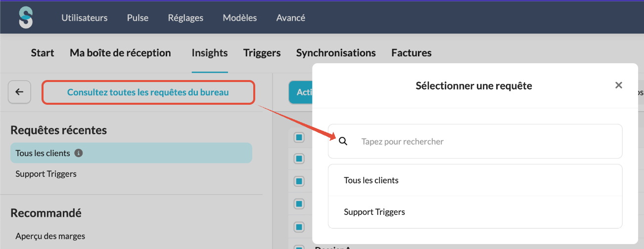Open Aperçu des marges under Recommandé
Screen dimensions: 644x249
(x=50, y=236)
